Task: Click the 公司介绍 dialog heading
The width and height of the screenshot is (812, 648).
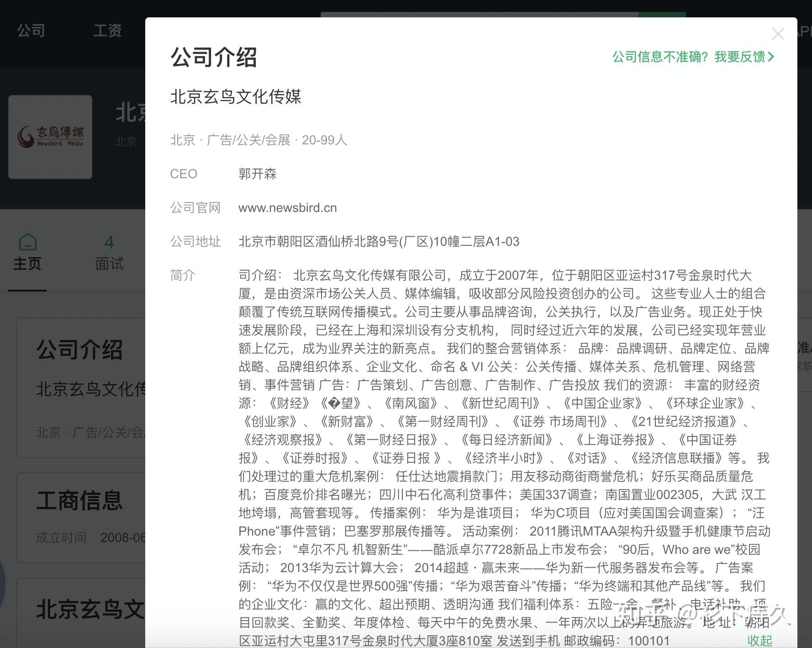Action: click(214, 58)
